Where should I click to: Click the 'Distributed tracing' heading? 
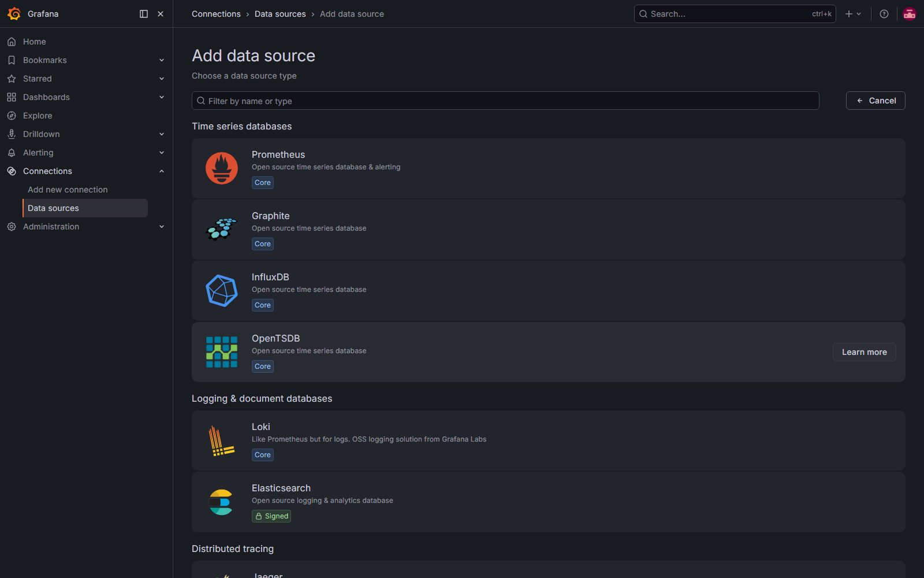point(233,549)
